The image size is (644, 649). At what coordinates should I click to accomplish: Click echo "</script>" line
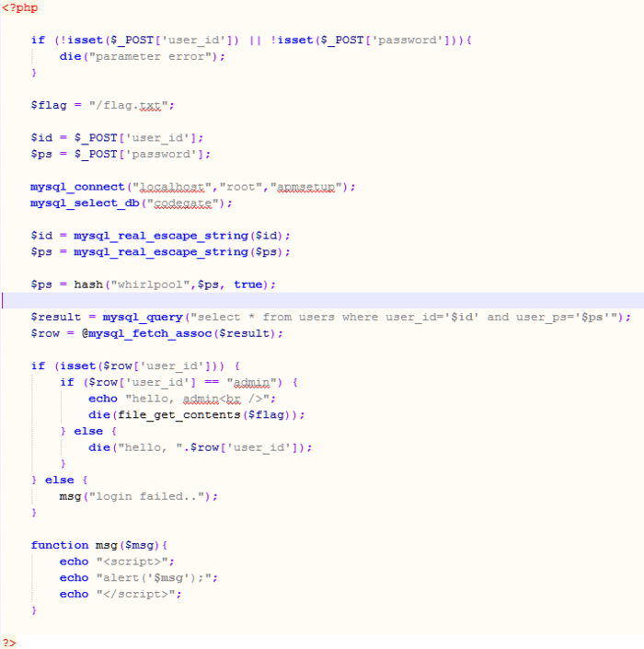tap(121, 595)
